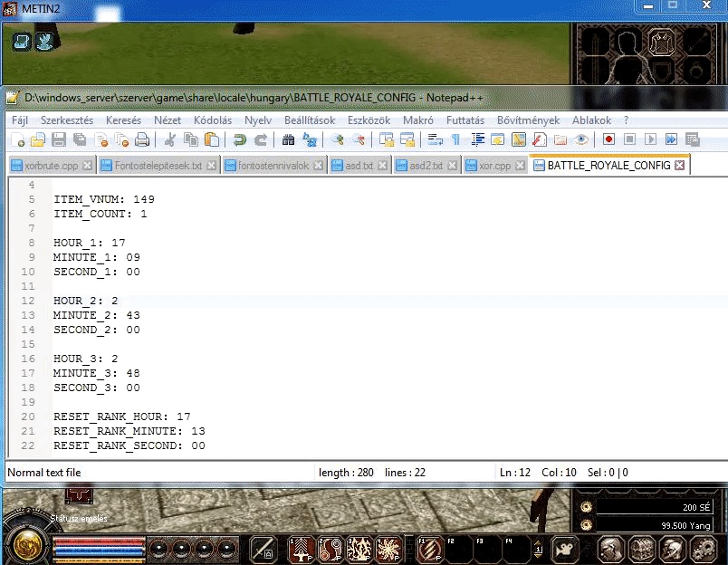
Task: Expand quickslot page arrow in game bar
Action: point(538,550)
